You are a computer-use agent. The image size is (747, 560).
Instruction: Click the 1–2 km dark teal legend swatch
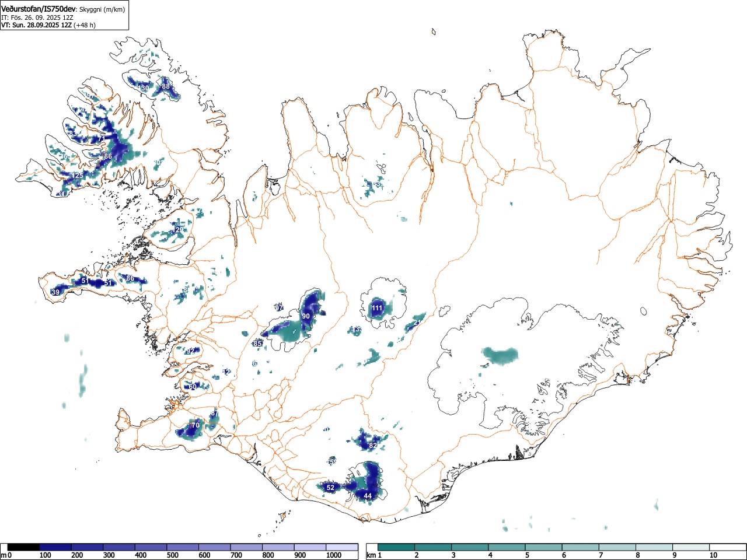[x=397, y=547]
